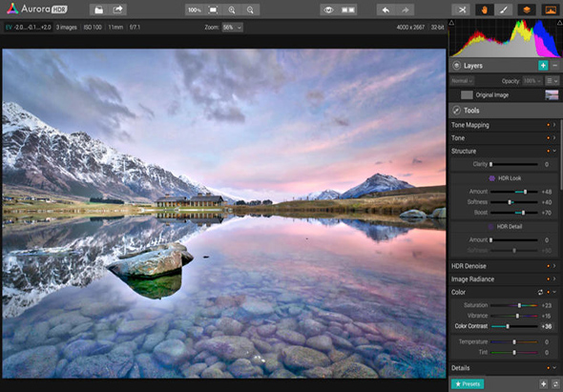
Task: Collapse the Color section chevron
Action: pos(554,292)
